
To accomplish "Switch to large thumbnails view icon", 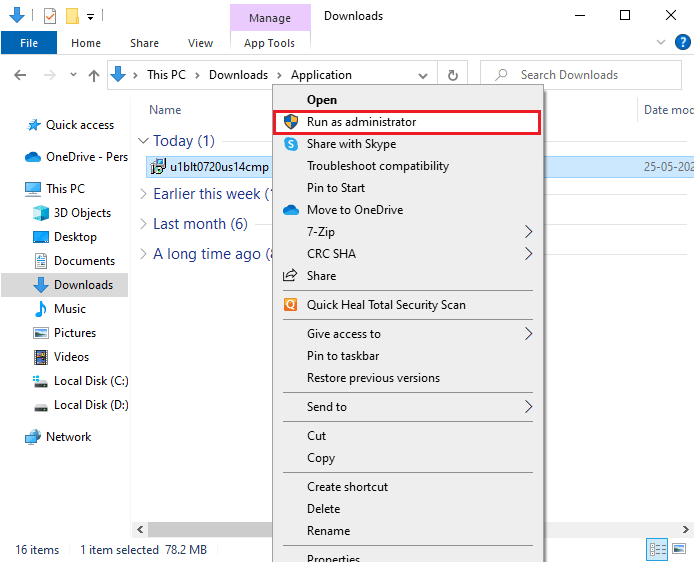I will (x=679, y=550).
